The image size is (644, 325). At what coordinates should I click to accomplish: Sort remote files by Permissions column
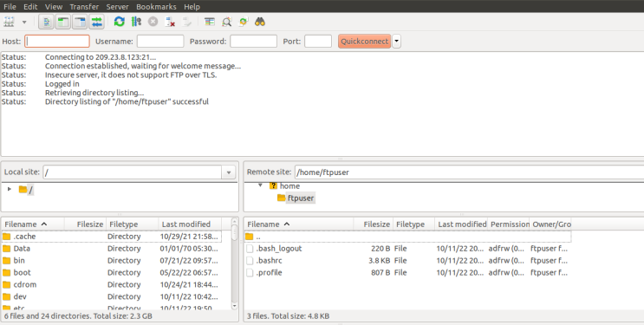point(509,224)
